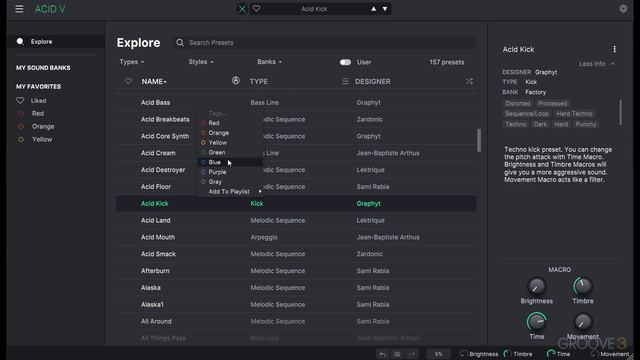Expand Add To Playlist submenu
Image resolution: width=640 pixels, height=360 pixels.
tap(231, 191)
